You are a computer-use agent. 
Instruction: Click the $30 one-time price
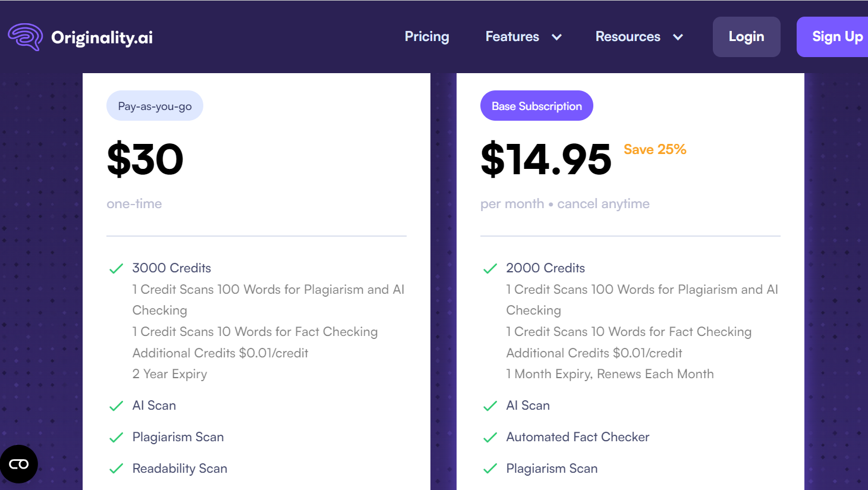coord(145,159)
